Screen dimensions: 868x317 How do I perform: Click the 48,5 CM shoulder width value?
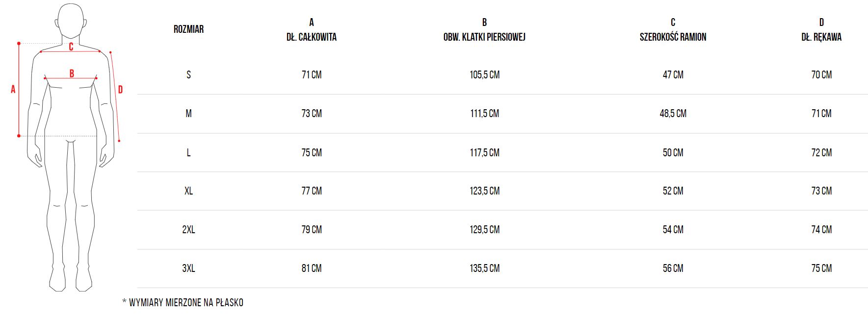(673, 114)
